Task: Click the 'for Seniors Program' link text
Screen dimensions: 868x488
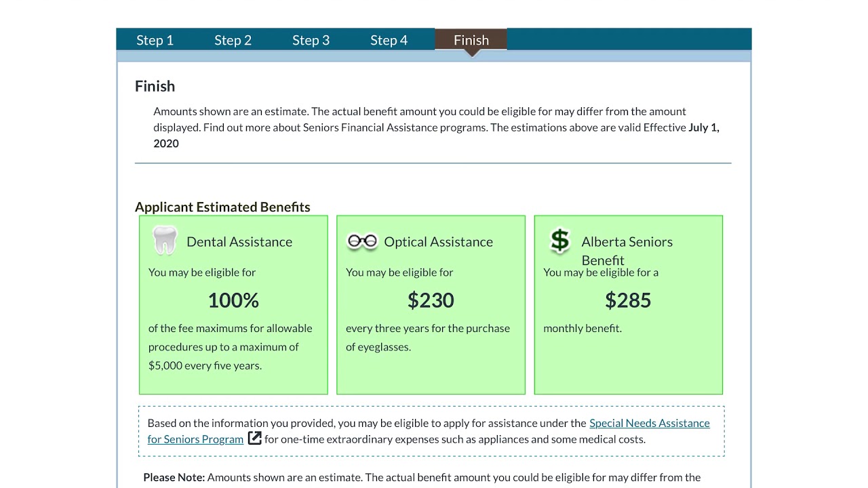Action: (x=195, y=439)
